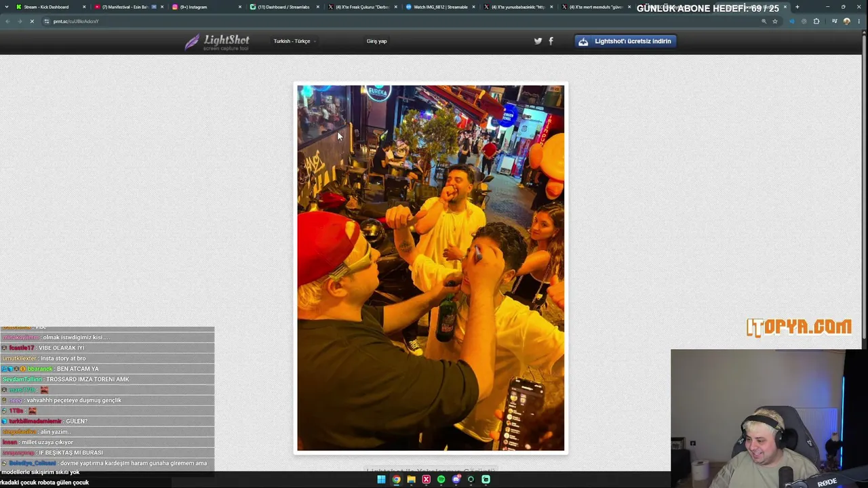Image resolution: width=868 pixels, height=488 pixels.
Task: Close the Dashboard / Streamlabs tab
Action: pyautogui.click(x=317, y=7)
